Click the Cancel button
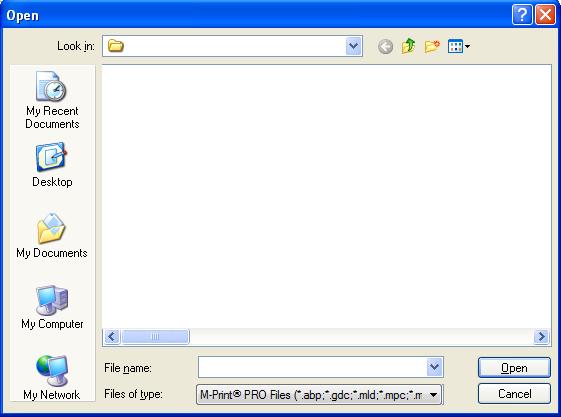This screenshot has width=561, height=417. (x=514, y=394)
